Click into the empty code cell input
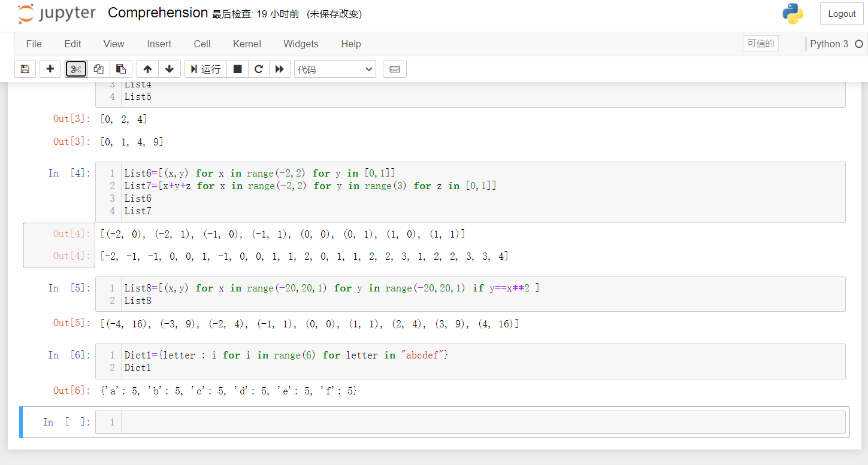 point(483,422)
